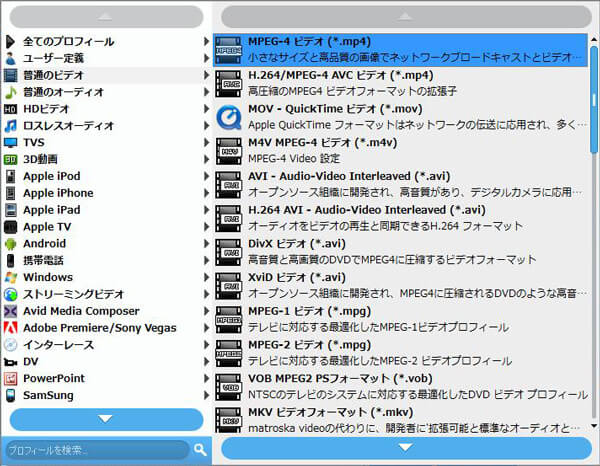Image resolution: width=600 pixels, height=466 pixels.
Task: Click the format list vertical scrollbar thumb
Action: point(594,99)
